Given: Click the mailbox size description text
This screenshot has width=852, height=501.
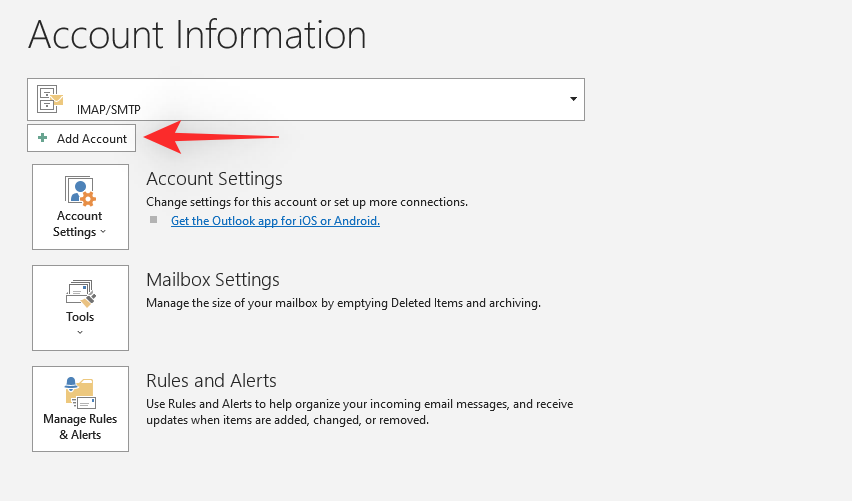Looking at the screenshot, I should pyautogui.click(x=343, y=302).
